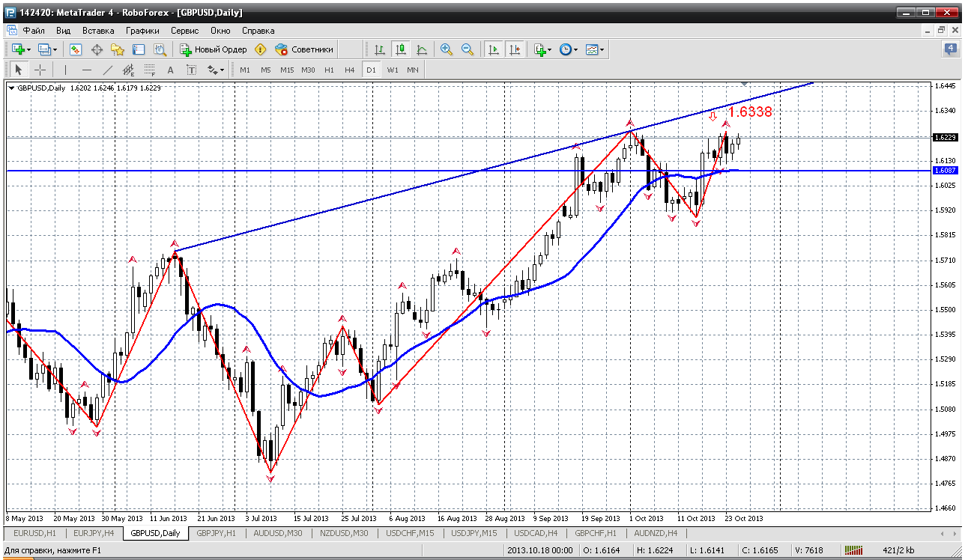The height and width of the screenshot is (560, 965).
Task: Open the Справка menu
Action: (258, 31)
